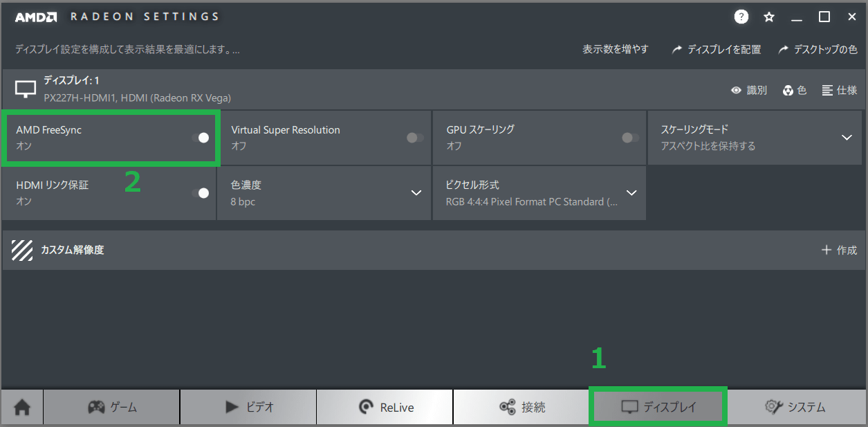
Task: Open the ビデオ (Video) tab
Action: coord(248,407)
